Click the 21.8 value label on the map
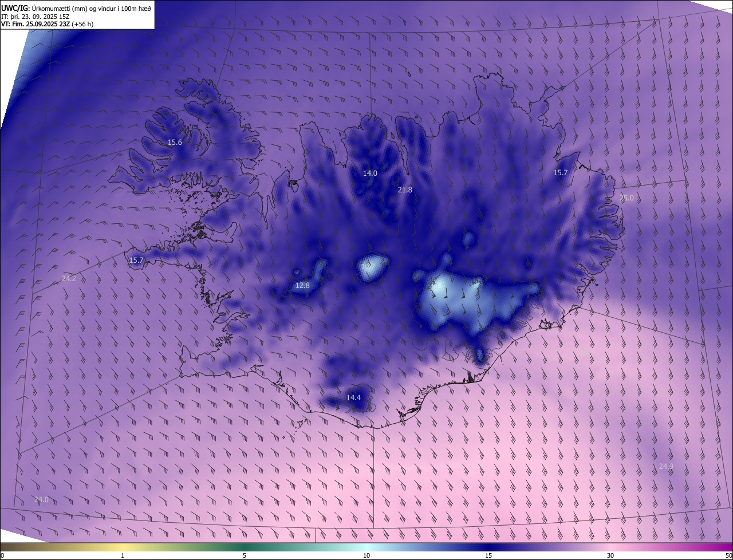This screenshot has width=733, height=560. (x=405, y=190)
